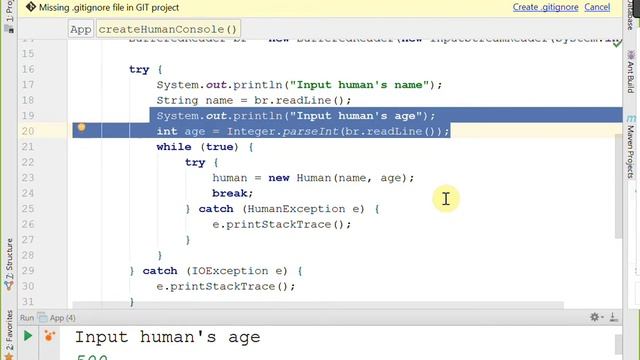
Task: Click 'catch (IOException e)' on line 29
Action: (x=215, y=271)
